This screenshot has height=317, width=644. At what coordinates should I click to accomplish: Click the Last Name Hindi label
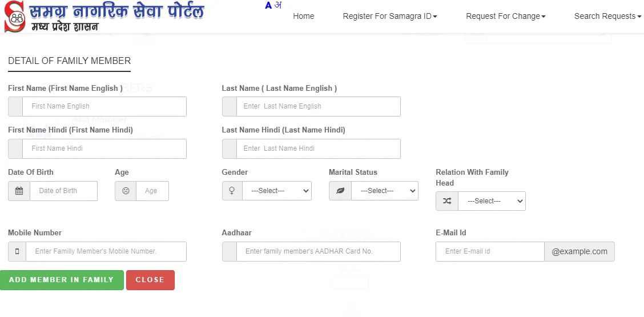(283, 130)
